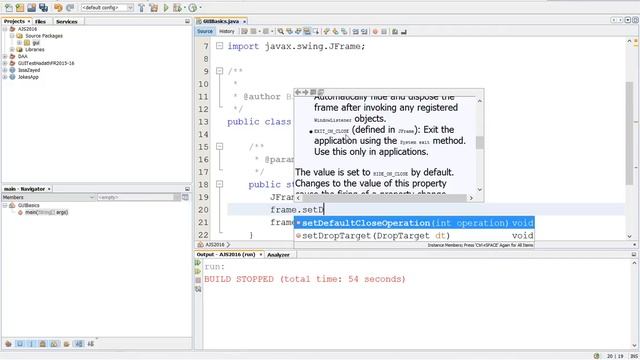This screenshot has height=360, width=640.
Task: Close the GUIBasics.java editor tab
Action: (244, 21)
